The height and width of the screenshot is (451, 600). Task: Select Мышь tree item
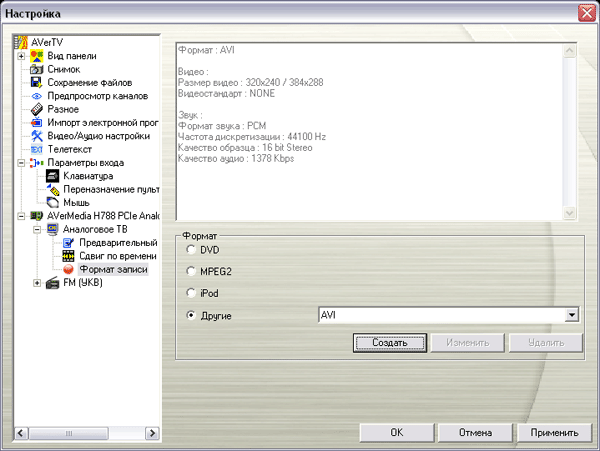[x=76, y=202]
